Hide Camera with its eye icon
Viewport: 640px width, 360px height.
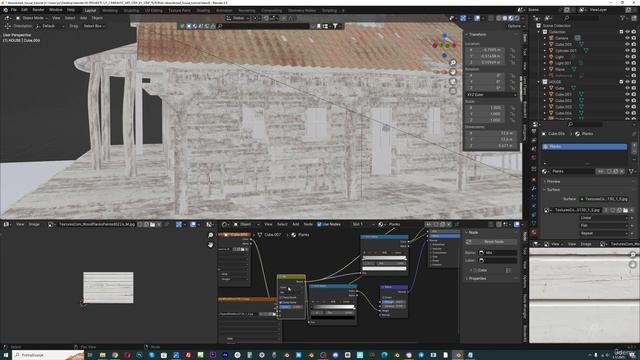[x=627, y=38]
